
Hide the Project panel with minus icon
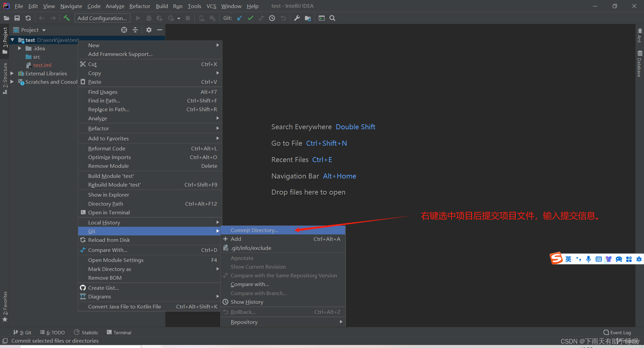160,30
